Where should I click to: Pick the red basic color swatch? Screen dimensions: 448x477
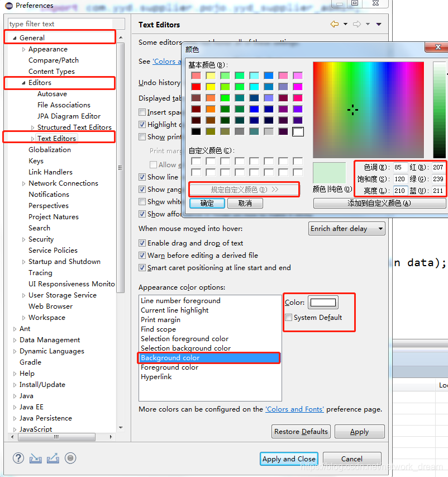click(196, 87)
